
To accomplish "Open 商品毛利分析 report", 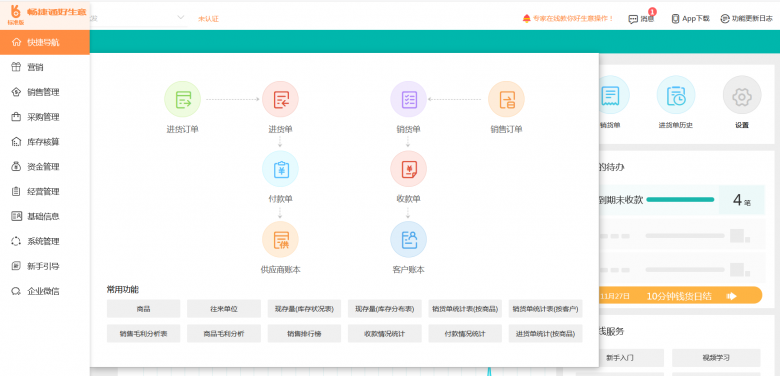I will click(224, 334).
